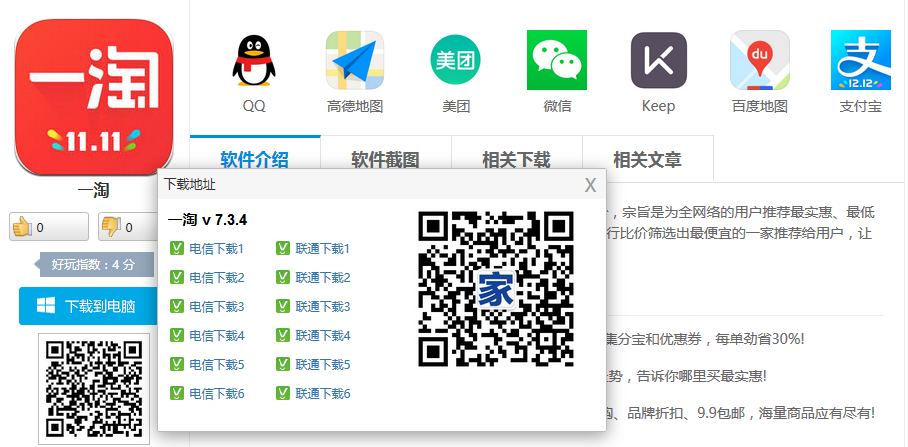Switch to the 相关文章 tab
This screenshot has width=908, height=447.
(x=647, y=158)
